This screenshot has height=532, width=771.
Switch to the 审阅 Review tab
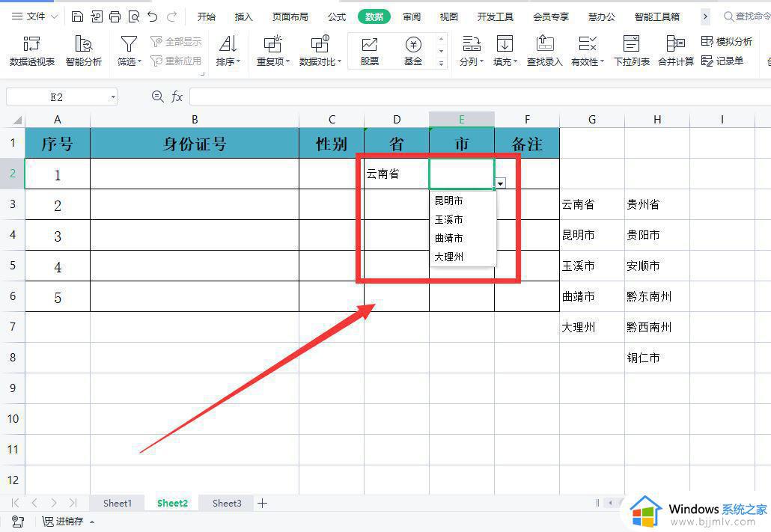pos(412,16)
